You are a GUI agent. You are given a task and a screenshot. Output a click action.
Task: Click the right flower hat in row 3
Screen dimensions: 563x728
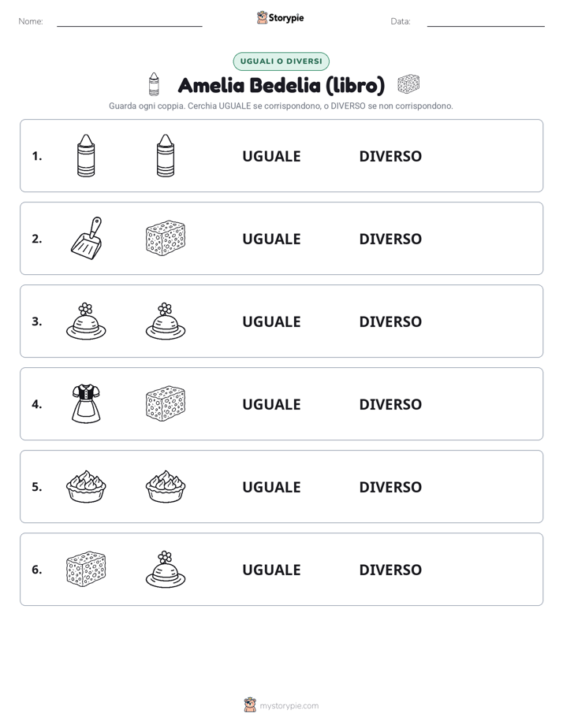point(166,321)
